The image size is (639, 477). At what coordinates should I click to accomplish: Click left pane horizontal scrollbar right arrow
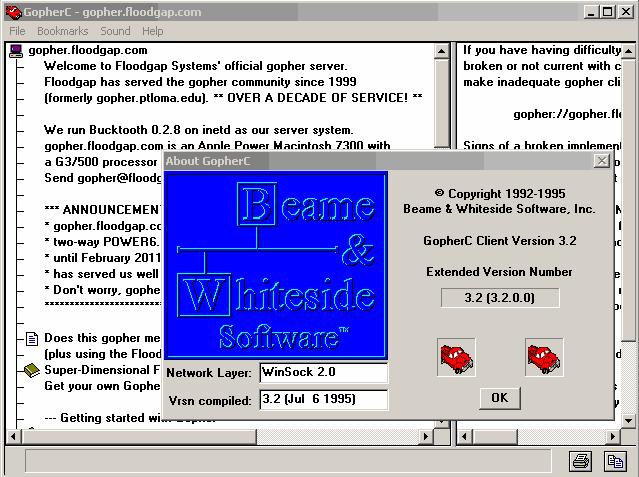[441, 437]
